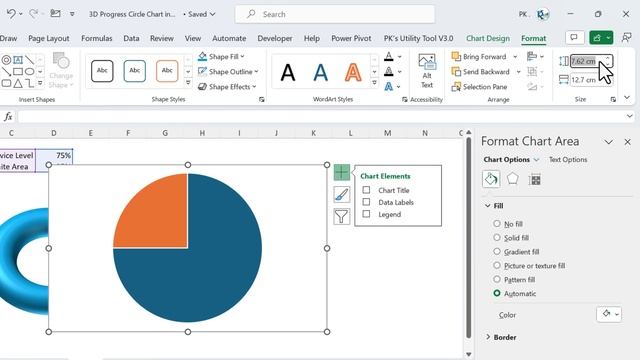This screenshot has height=360, width=640.
Task: Click the Bring Forward button
Action: (479, 57)
